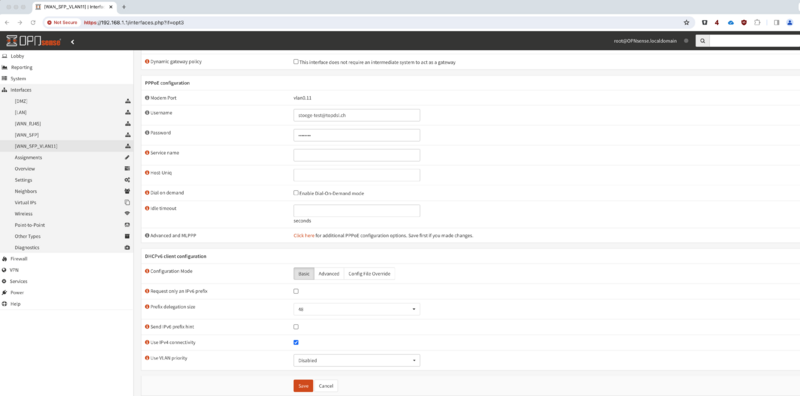The width and height of the screenshot is (800, 396).
Task: Select Basic configuration mode
Action: [x=304, y=274]
